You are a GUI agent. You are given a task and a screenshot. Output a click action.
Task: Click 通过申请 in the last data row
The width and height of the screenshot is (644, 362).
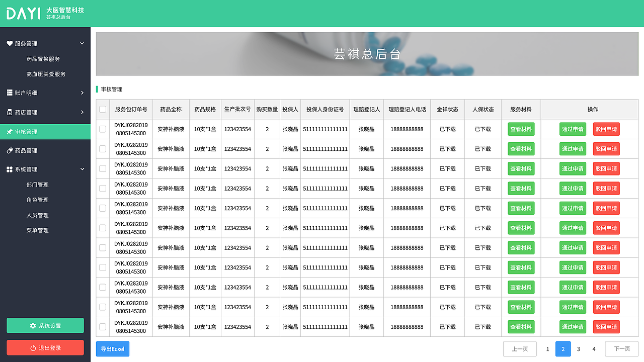click(x=573, y=327)
